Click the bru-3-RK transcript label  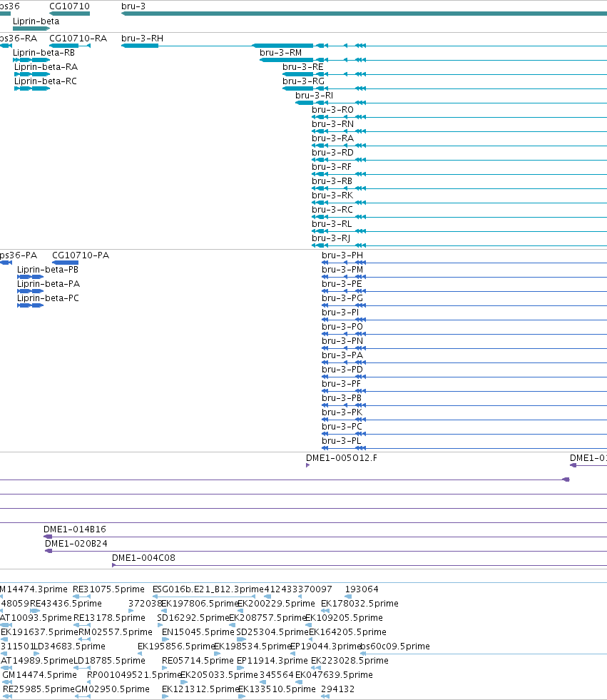coord(332,196)
